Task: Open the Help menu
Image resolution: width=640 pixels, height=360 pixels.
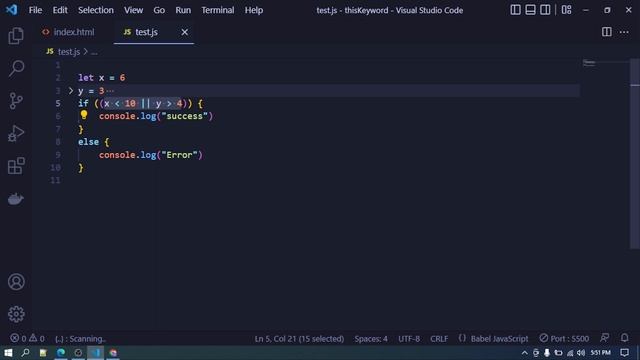Action: pos(253,10)
